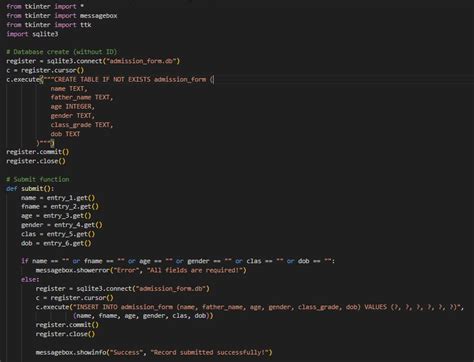Click the first 'register.commit()' line
This screenshot has height=362, width=474.
(38, 152)
